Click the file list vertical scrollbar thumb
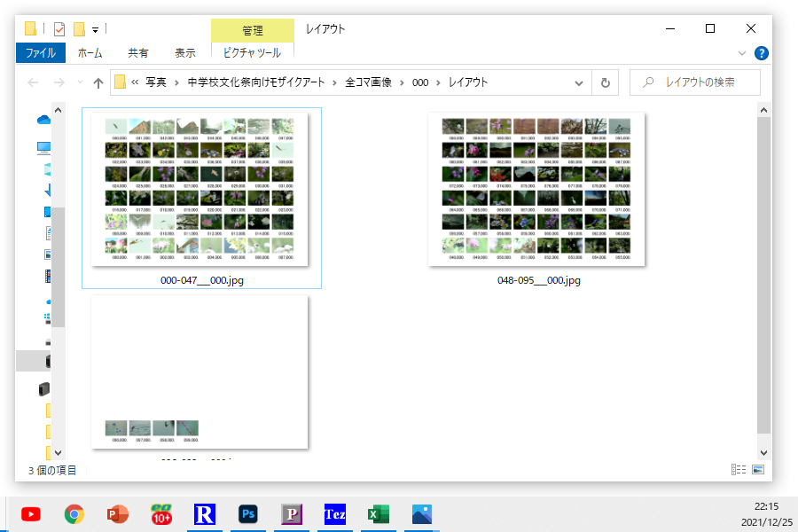798x532 pixels. point(764,275)
